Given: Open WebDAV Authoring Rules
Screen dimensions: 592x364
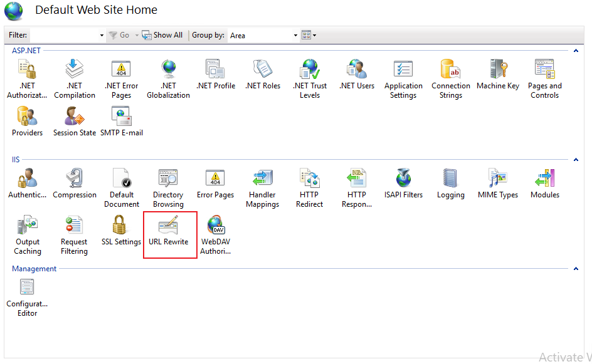Looking at the screenshot, I should (x=215, y=234).
